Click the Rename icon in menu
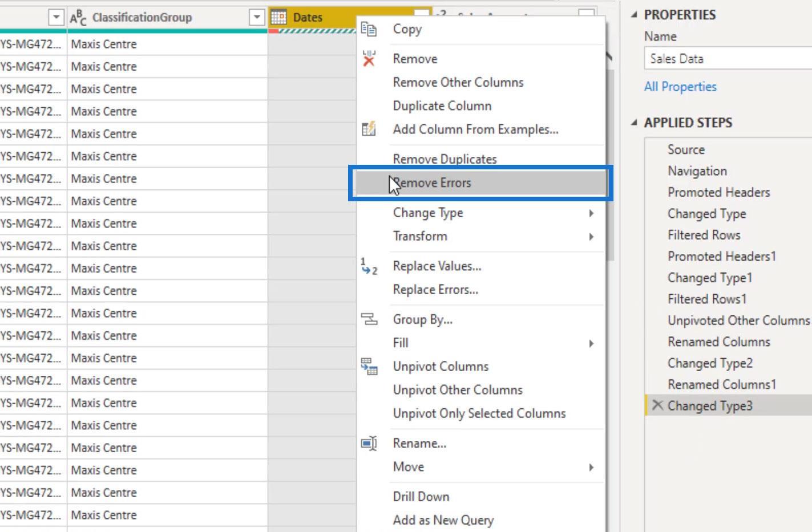This screenshot has width=812, height=532. click(x=369, y=443)
